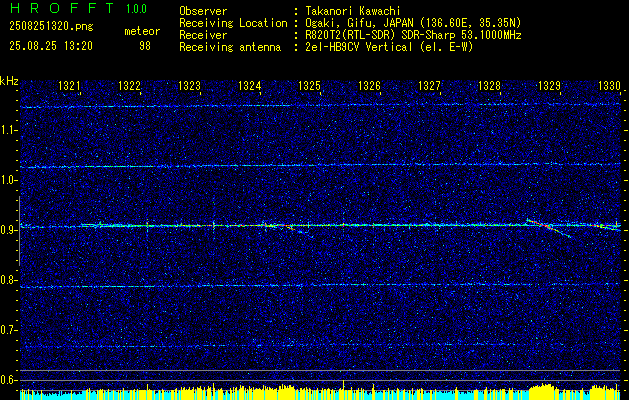The width and height of the screenshot is (629, 400).
Task: Click the date stamp 25.08.25 13:20
Action: 51,46
